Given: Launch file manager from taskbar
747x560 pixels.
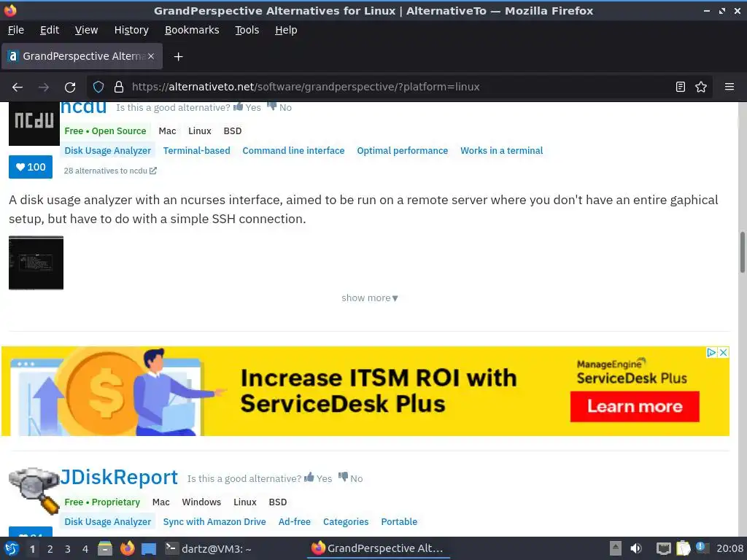Looking at the screenshot, I should click(105, 548).
